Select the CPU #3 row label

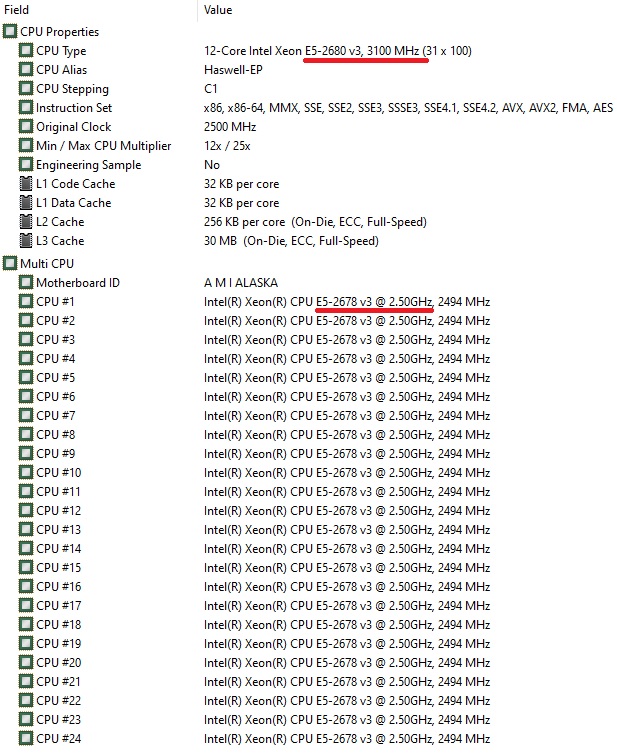pyautogui.click(x=55, y=339)
